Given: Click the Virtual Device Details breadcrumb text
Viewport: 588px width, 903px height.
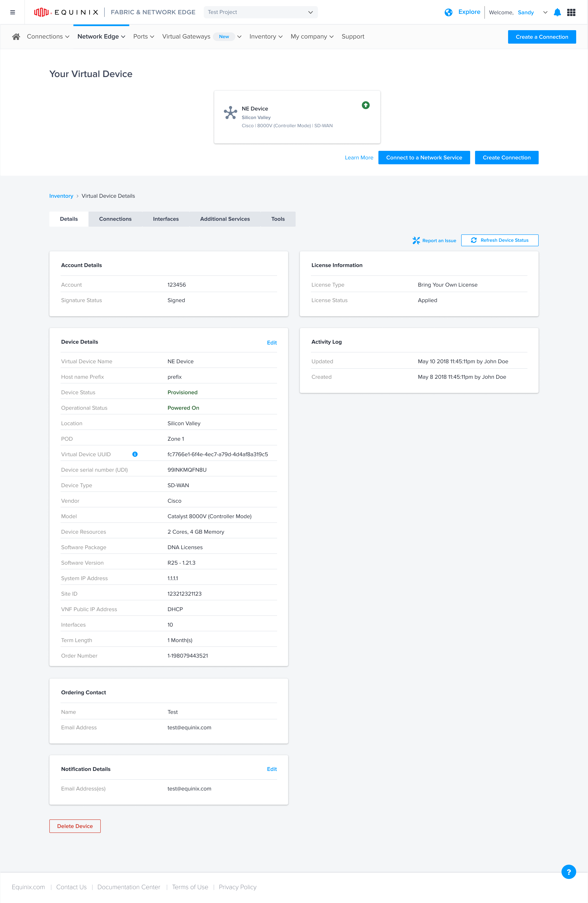Looking at the screenshot, I should pos(108,196).
